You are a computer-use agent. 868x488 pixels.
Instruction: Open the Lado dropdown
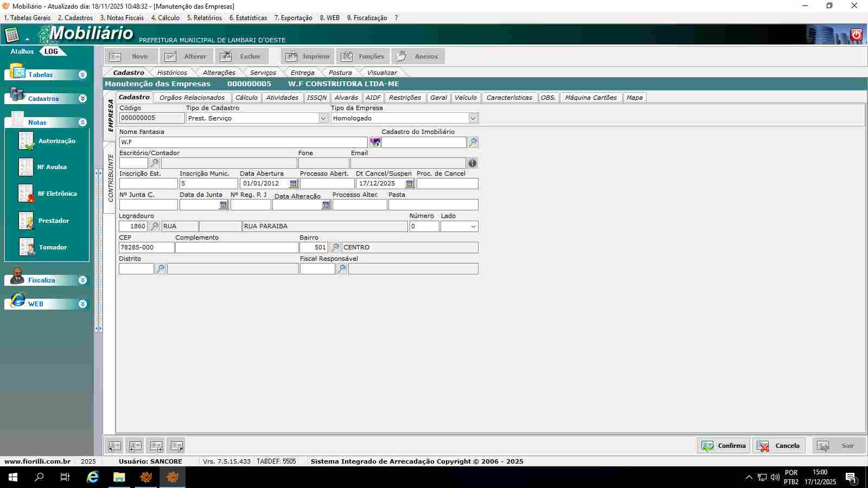[x=473, y=227]
